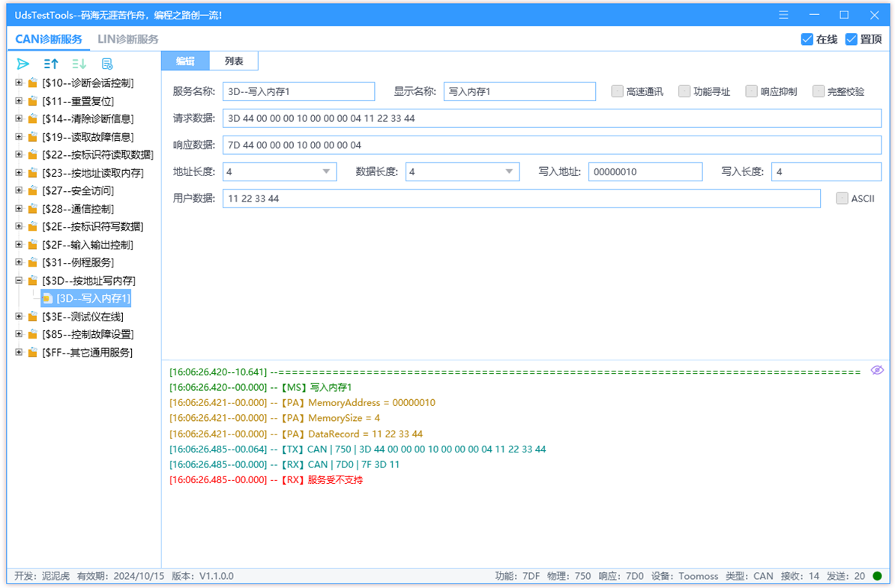Expand the $3E--测试仪在线 node
The height and width of the screenshot is (588, 895).
coord(19,316)
